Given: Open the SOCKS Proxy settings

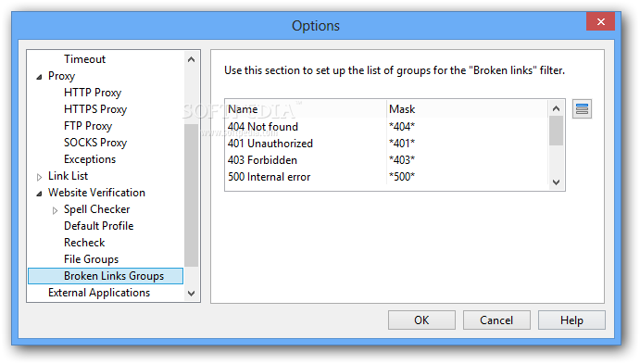Looking at the screenshot, I should [95, 143].
